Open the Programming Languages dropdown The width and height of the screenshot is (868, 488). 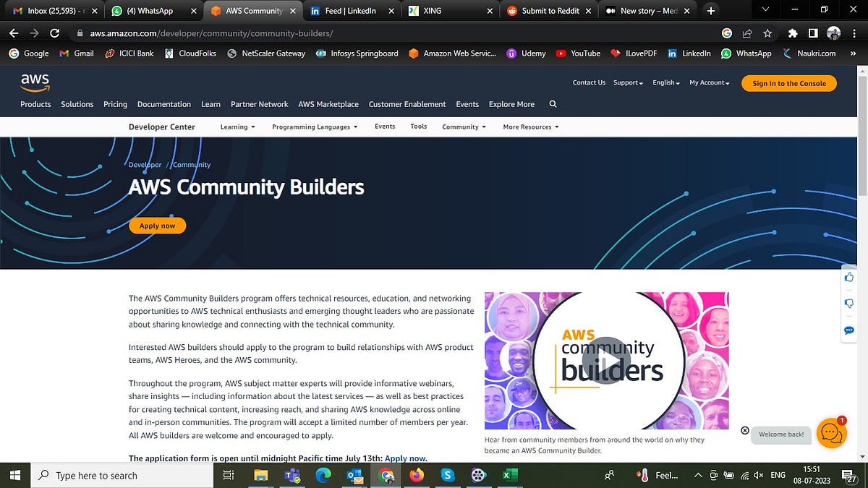(314, 127)
